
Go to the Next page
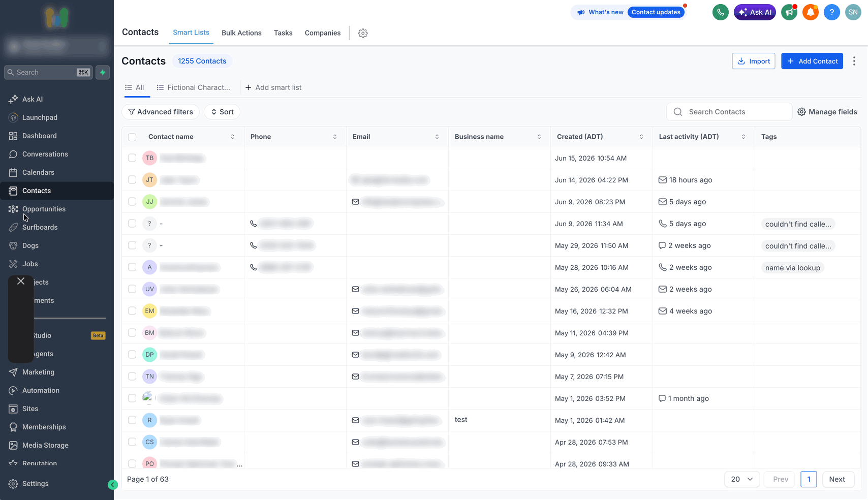click(837, 479)
